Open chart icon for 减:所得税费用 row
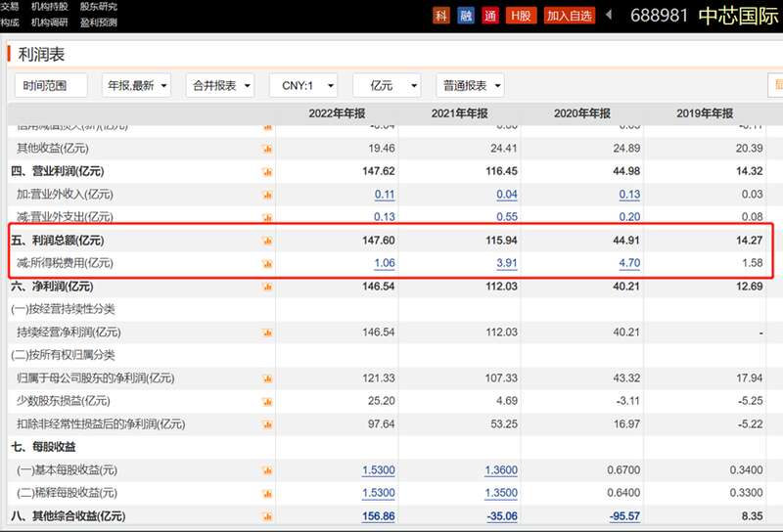783x532 pixels. click(267, 263)
